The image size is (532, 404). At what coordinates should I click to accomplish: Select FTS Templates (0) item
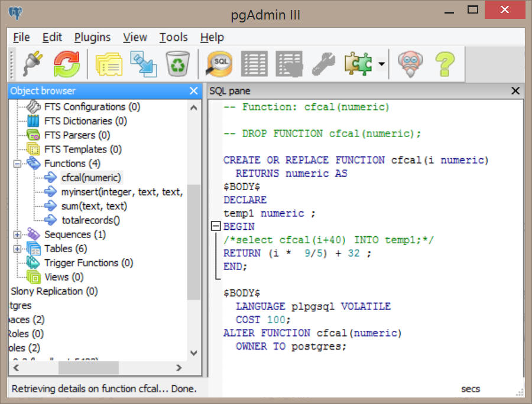click(83, 149)
